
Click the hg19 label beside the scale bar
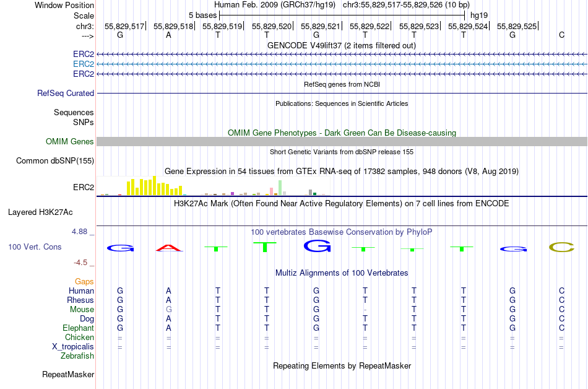[x=479, y=15]
